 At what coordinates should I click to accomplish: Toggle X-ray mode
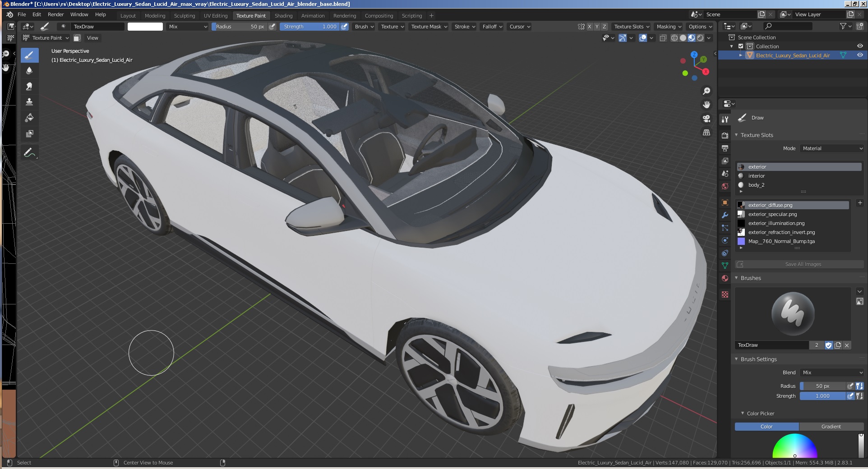point(663,38)
